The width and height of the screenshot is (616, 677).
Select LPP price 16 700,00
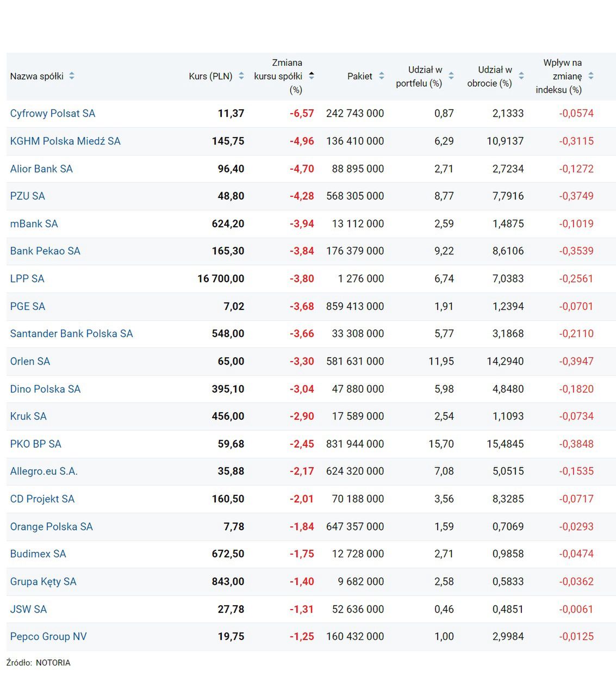coord(221,279)
